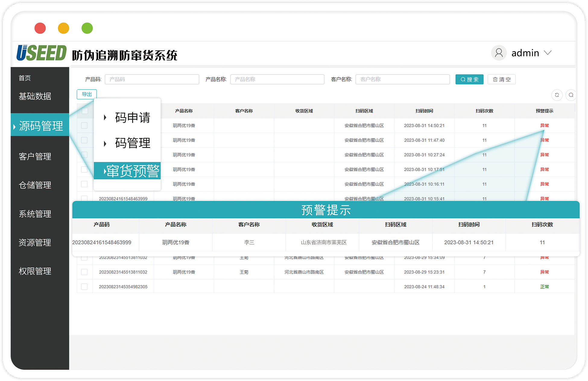Check the row scanned at 2023-08-29 15:23:31
Image resolution: width=588 pixels, height=381 pixels.
click(x=84, y=272)
